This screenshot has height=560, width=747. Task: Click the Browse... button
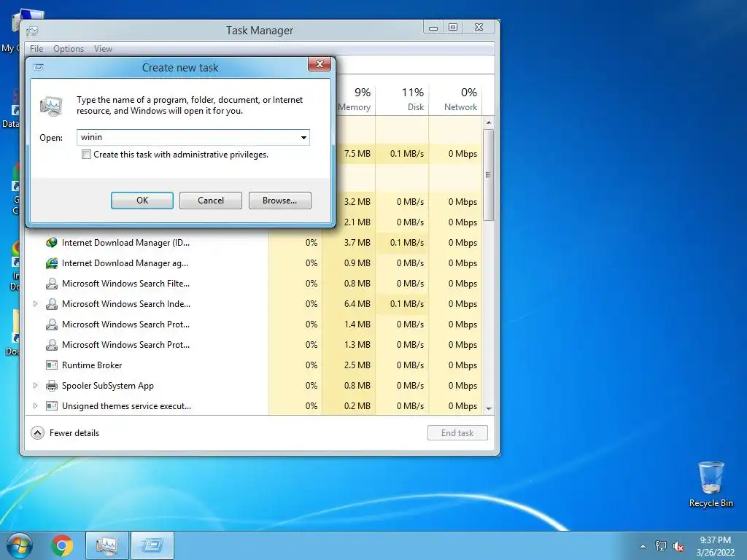point(279,201)
